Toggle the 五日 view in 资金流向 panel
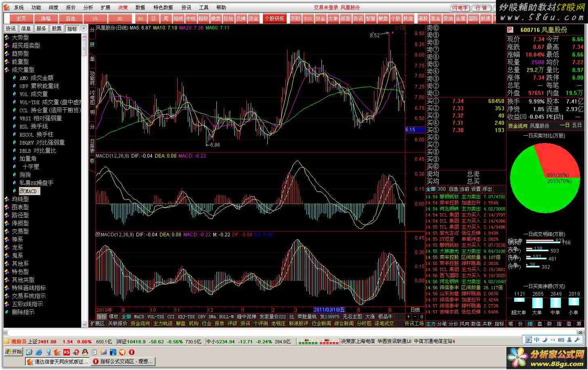 (577, 126)
